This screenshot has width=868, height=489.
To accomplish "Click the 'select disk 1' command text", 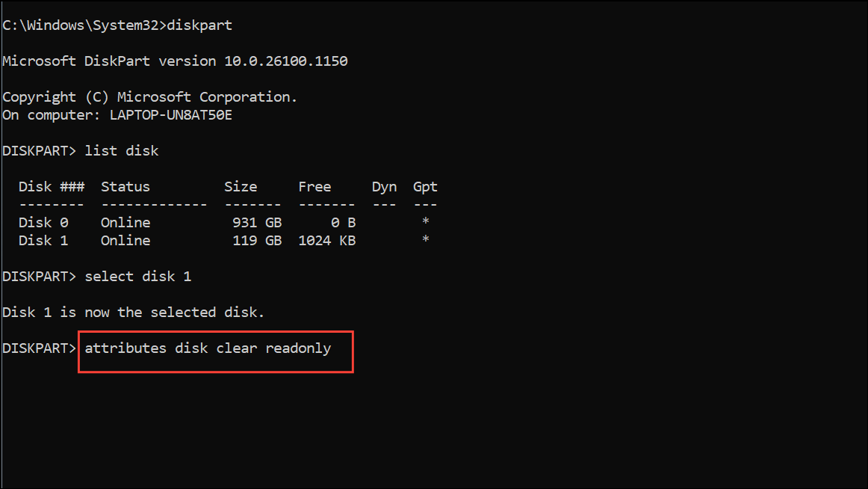I will 138,277.
